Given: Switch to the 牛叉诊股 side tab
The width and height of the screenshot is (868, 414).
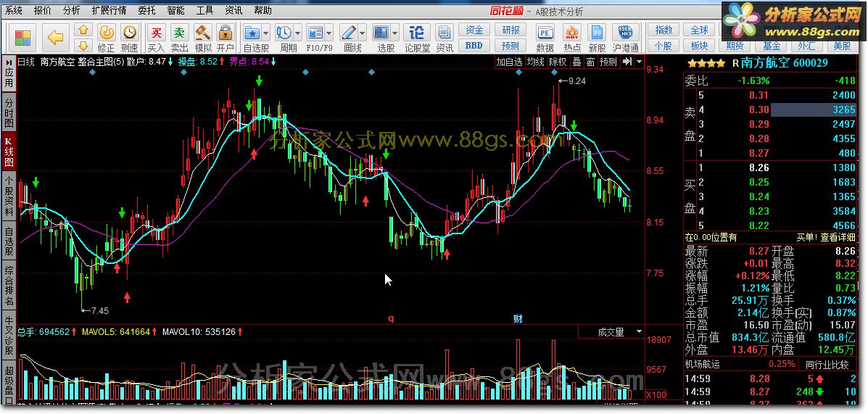Looking at the screenshot, I should (x=9, y=336).
